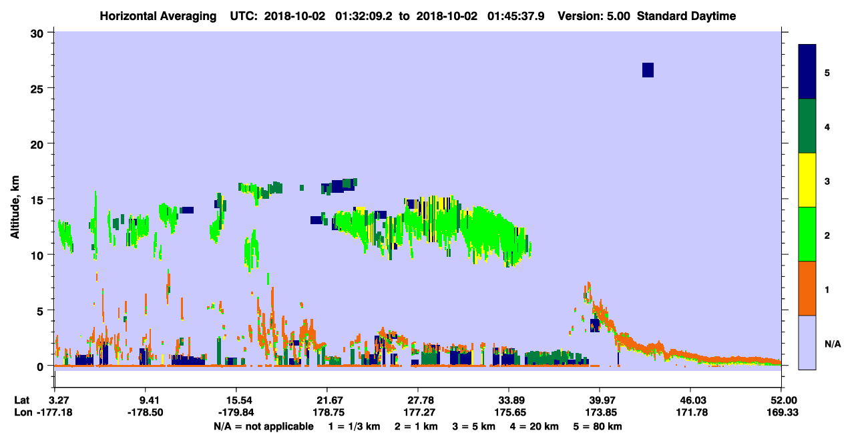Click the dark blue colorbar segment labeled 5
This screenshot has width=868, height=445.
coord(807,71)
